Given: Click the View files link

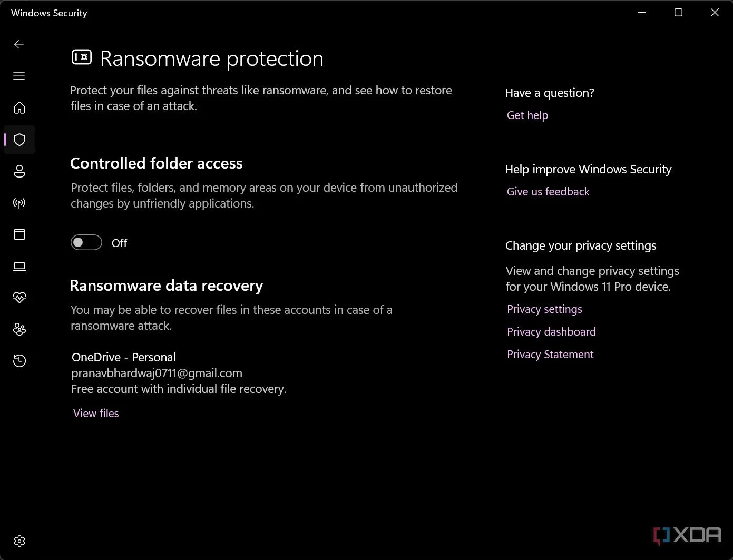Looking at the screenshot, I should pos(96,414).
